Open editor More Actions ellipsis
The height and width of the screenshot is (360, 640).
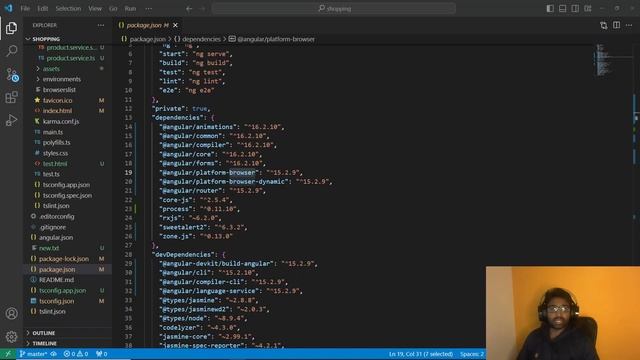(x=629, y=25)
